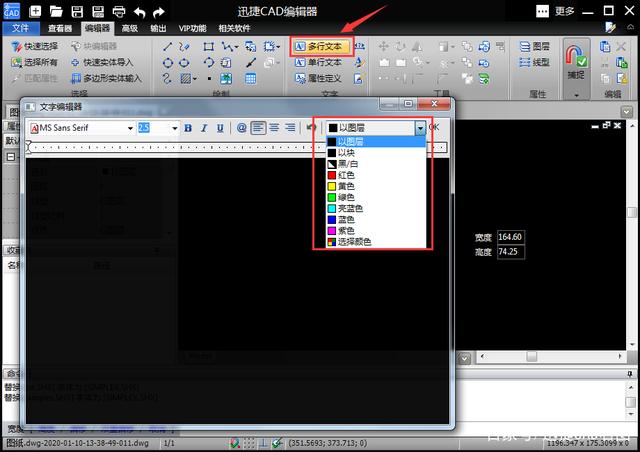This screenshot has width=640, height=452.
Task: Collapse the 以图层 color dropdown arrow
Action: (x=420, y=128)
